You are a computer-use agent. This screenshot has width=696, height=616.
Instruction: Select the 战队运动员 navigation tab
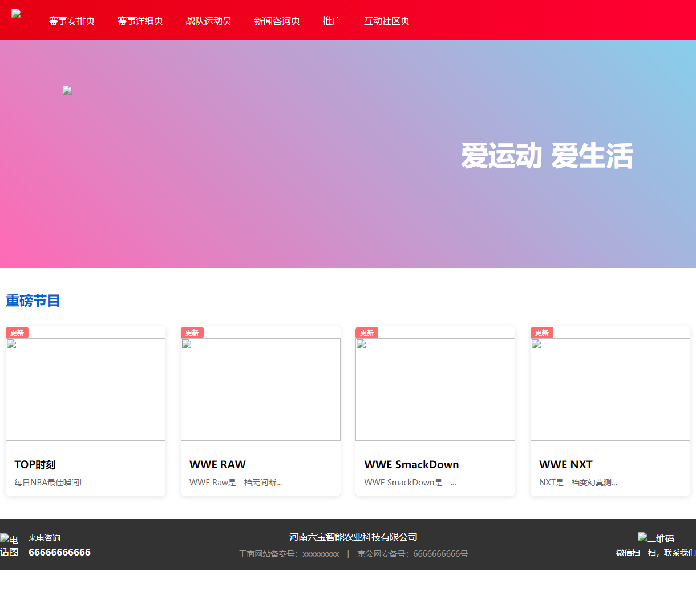(208, 21)
